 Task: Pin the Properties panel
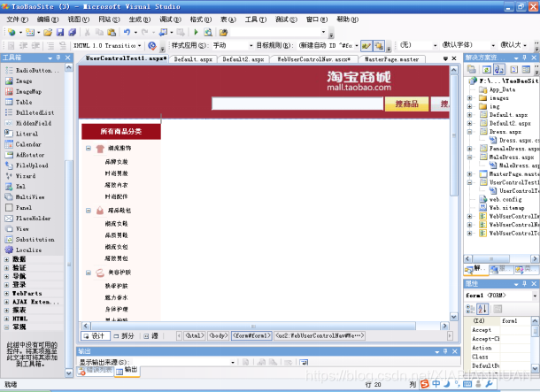[524, 283]
